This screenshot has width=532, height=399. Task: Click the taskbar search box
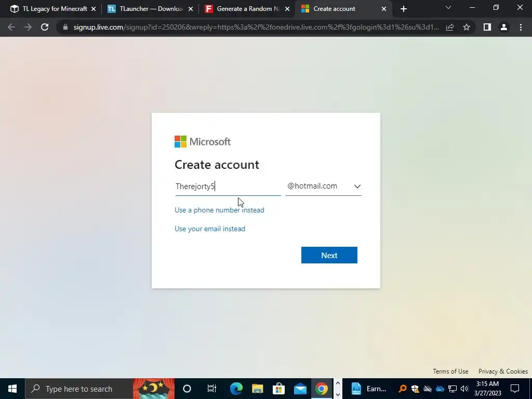point(79,389)
